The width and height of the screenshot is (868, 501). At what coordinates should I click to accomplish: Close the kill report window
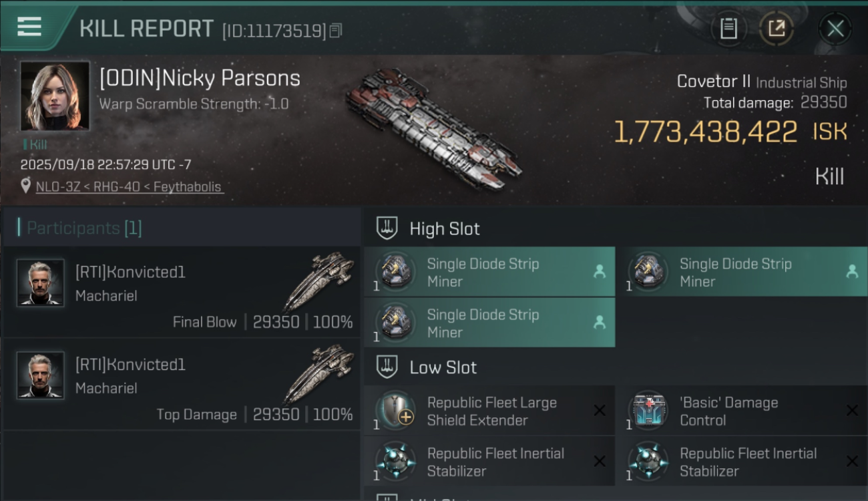click(835, 29)
